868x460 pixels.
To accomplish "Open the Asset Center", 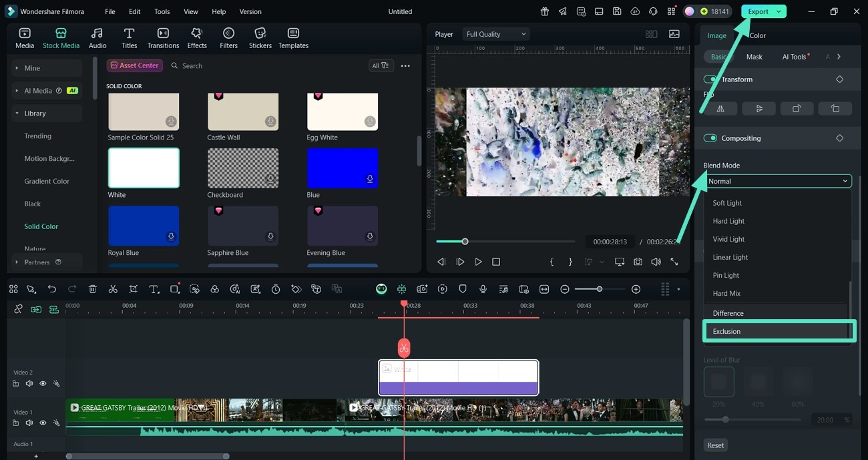I will click(x=134, y=65).
